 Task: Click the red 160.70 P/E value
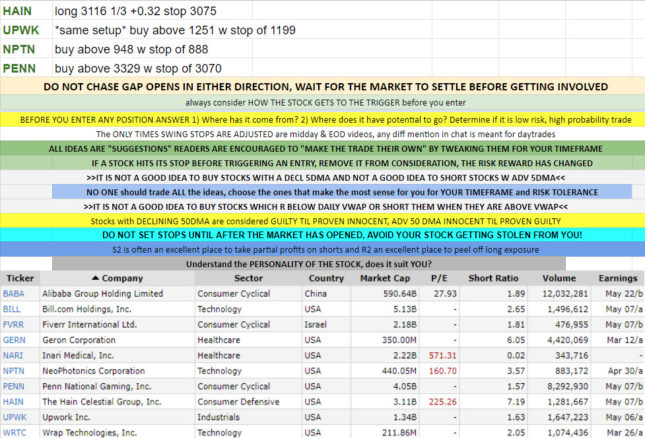click(443, 371)
